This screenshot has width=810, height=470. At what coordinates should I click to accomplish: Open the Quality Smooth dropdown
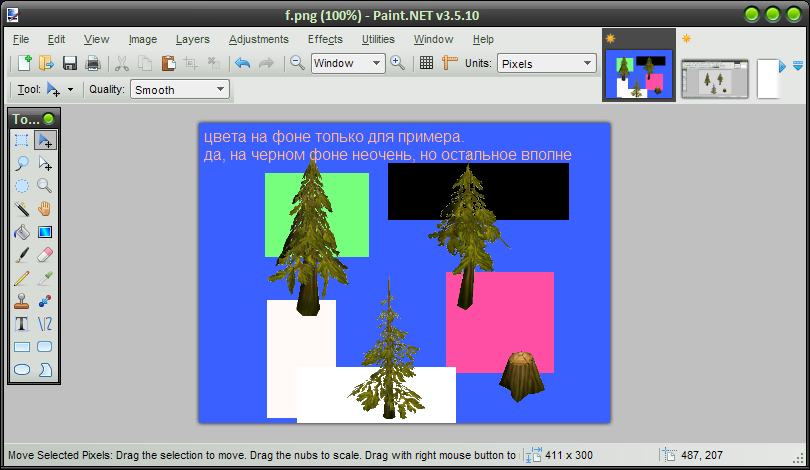(x=179, y=90)
